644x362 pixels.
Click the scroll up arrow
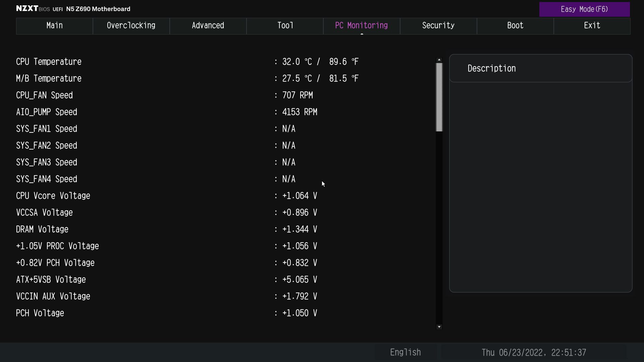[x=439, y=60]
